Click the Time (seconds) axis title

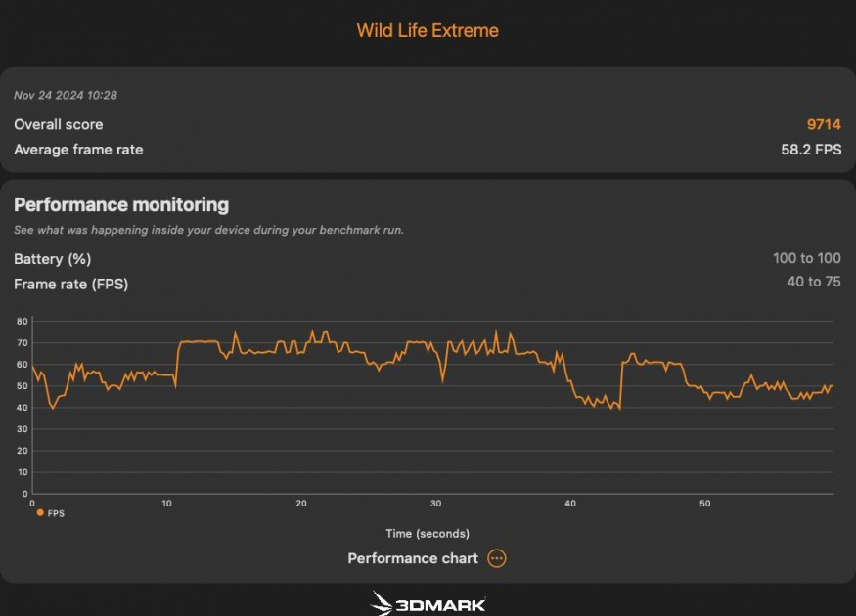(x=428, y=533)
